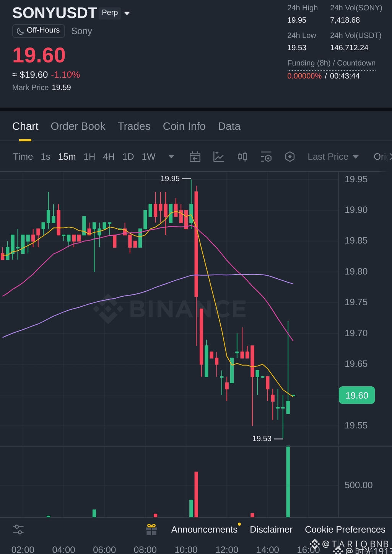The width and height of the screenshot is (392, 554).
Task: Select the 1W interval
Action: pyautogui.click(x=149, y=157)
